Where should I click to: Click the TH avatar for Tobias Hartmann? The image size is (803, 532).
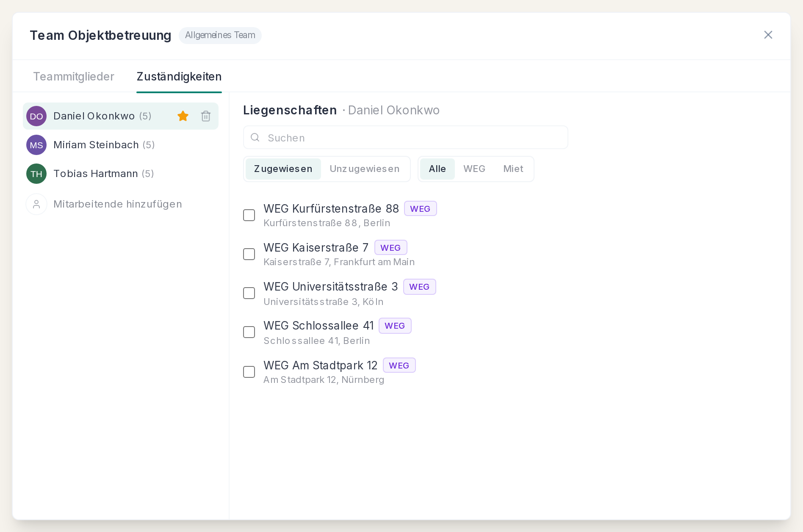pyautogui.click(x=36, y=174)
